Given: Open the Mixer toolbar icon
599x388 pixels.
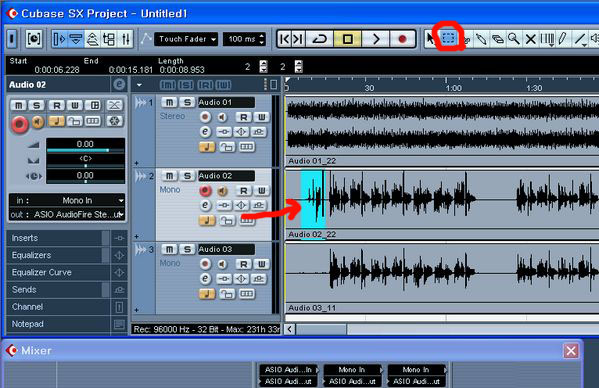Looking at the screenshot, I should 125,39.
